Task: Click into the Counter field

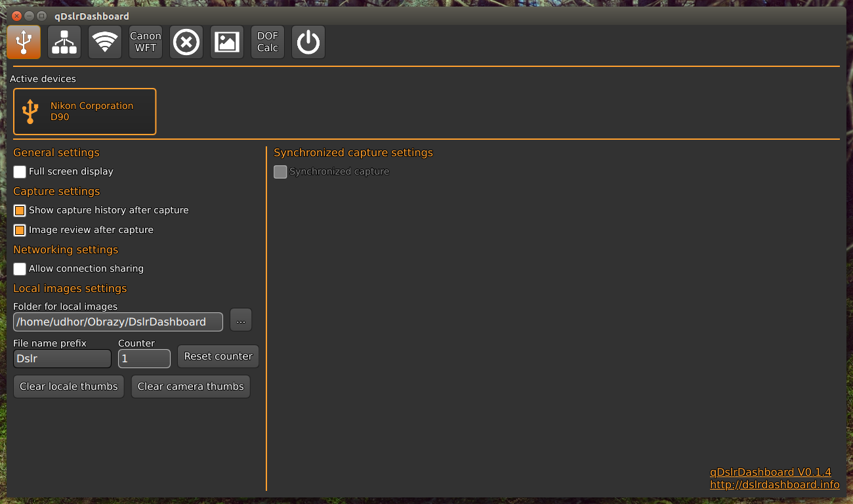Action: [144, 359]
